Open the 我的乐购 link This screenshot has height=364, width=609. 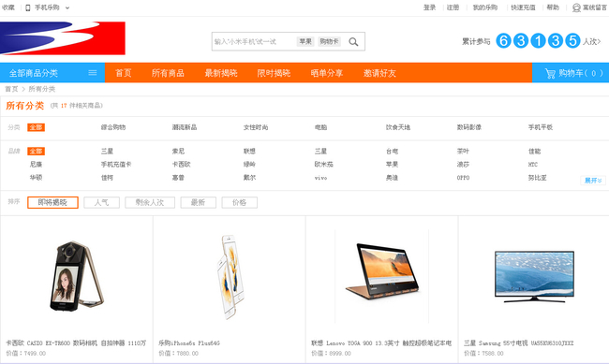coord(484,7)
